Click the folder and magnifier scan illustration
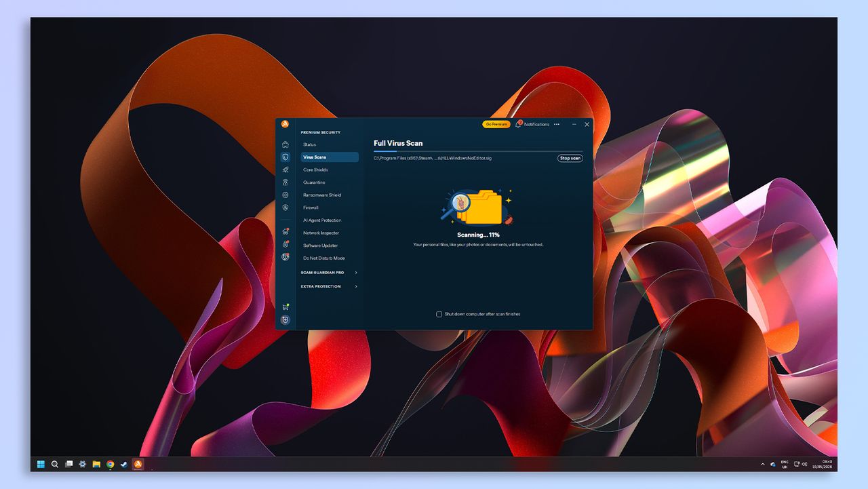This screenshot has height=489, width=868. 478,207
